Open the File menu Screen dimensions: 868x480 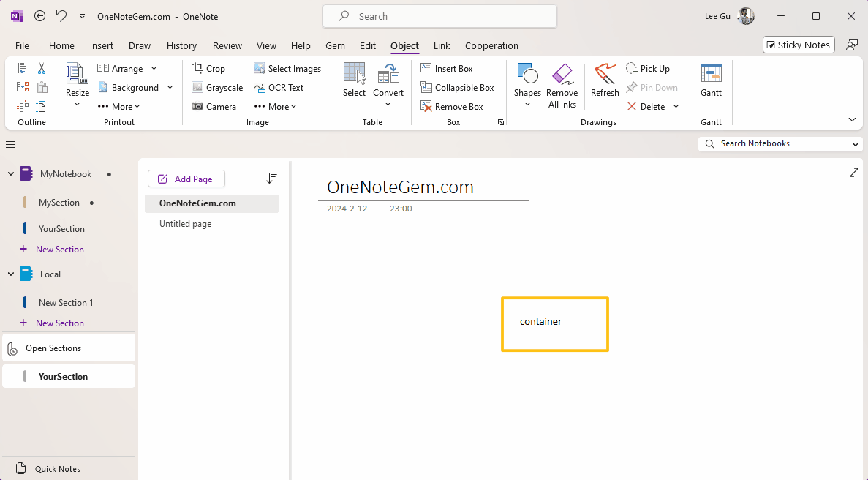pos(22,45)
